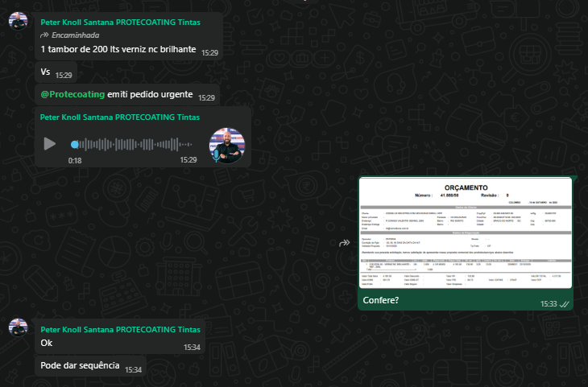Viewport: 588px width, 387px height.
Task: Select the "1 tambor de 200 lts" message
Action: (118, 50)
